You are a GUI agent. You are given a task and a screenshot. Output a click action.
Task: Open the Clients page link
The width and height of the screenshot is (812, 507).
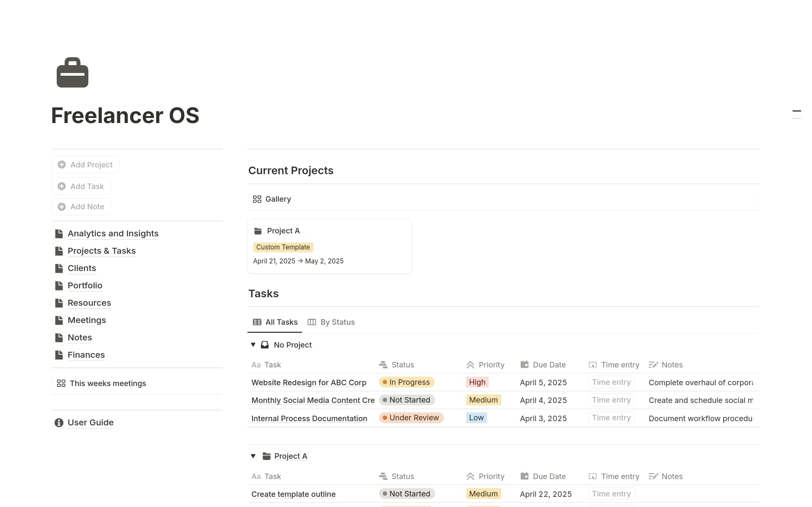(x=82, y=268)
